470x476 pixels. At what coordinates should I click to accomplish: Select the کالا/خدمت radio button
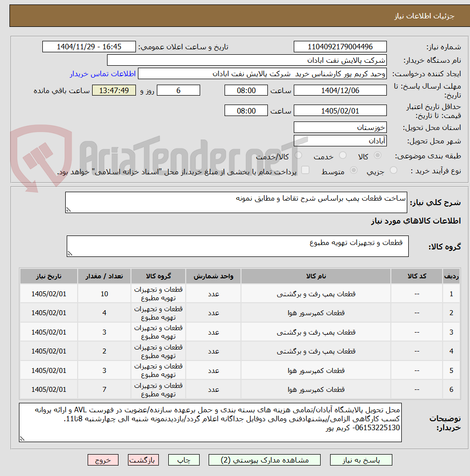tap(298, 155)
